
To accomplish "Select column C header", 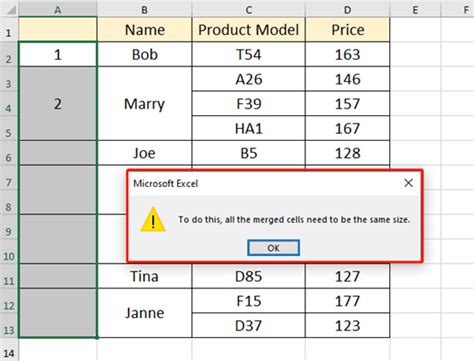I will [x=248, y=10].
